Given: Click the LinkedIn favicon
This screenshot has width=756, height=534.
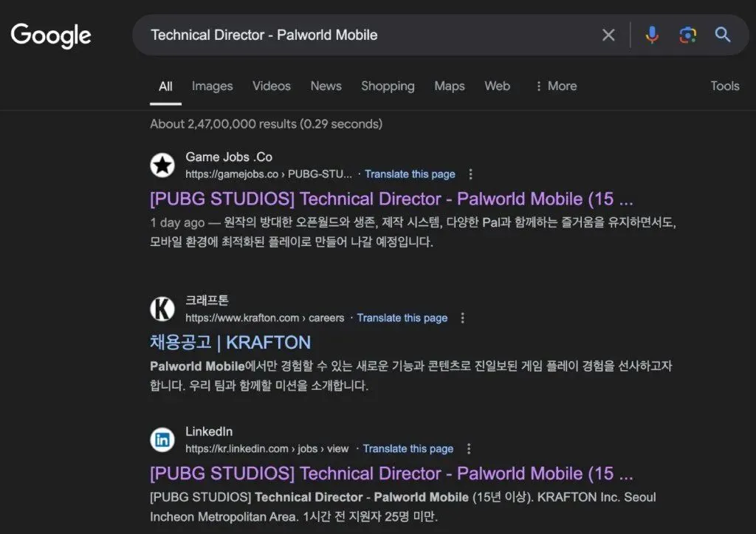Looking at the screenshot, I should point(162,440).
